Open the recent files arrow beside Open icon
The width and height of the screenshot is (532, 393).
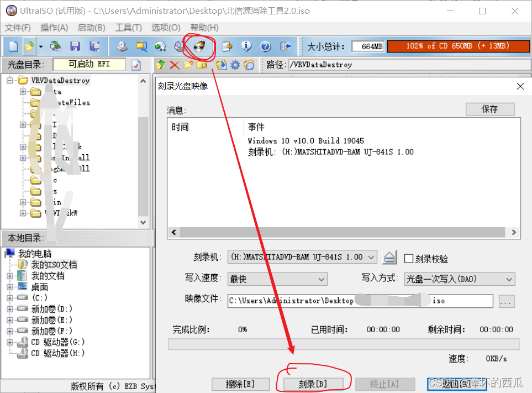(41, 46)
